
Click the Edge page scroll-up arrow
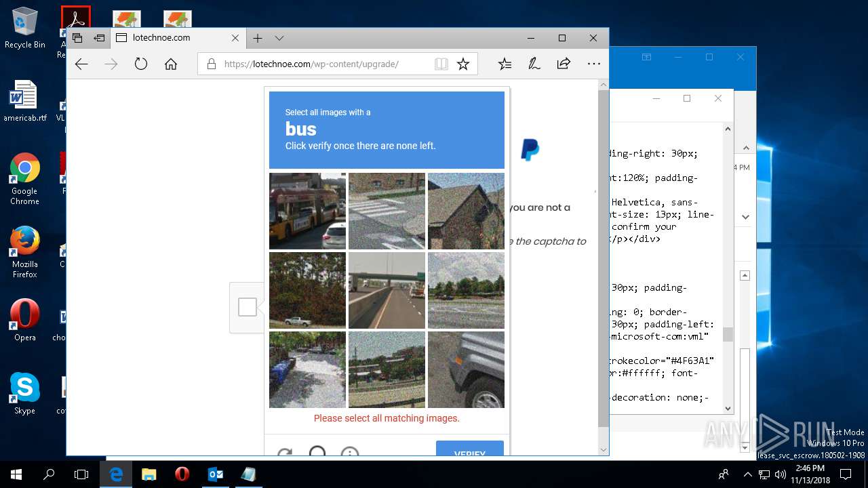point(604,85)
